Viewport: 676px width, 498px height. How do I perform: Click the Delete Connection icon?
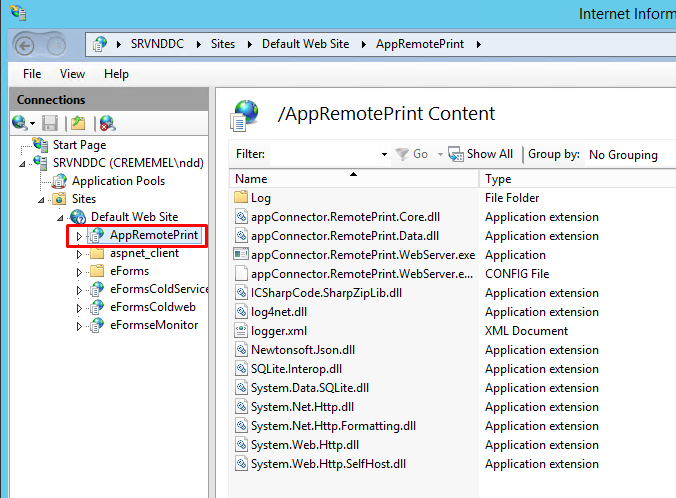[106, 123]
